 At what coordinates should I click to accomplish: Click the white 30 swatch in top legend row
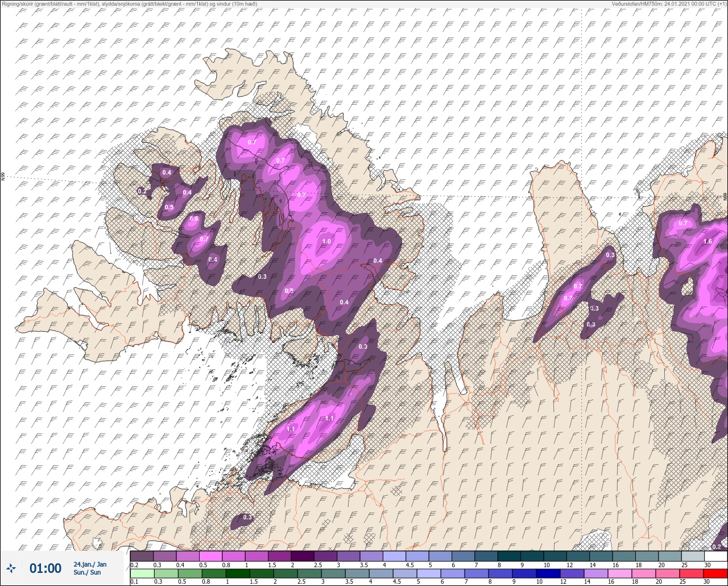(715, 556)
